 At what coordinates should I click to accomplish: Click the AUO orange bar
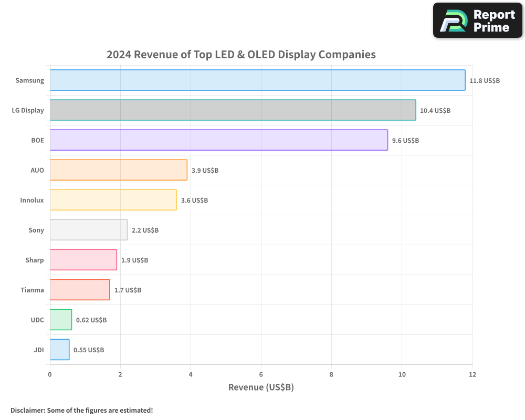[118, 170]
